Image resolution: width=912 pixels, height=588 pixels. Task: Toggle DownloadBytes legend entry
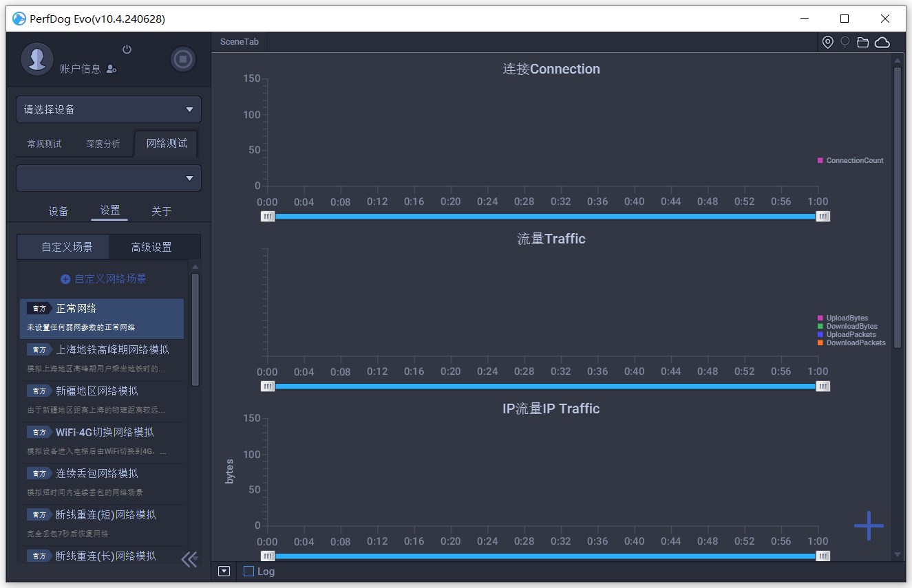click(x=847, y=327)
